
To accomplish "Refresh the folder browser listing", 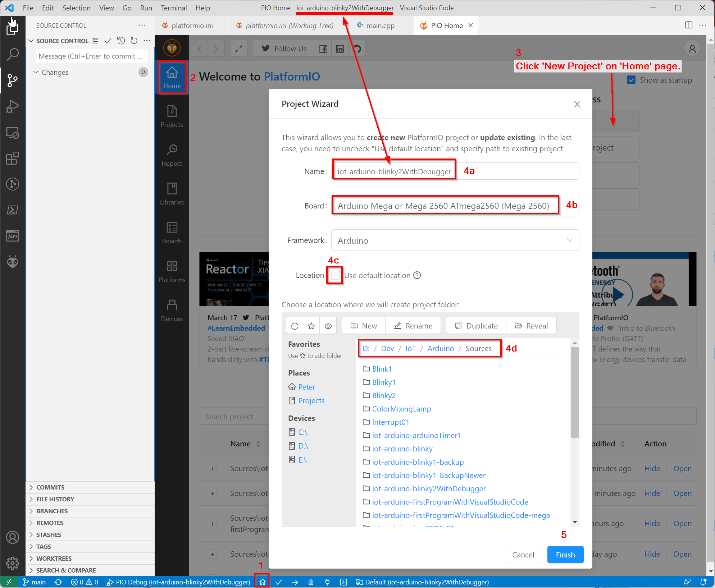I will click(x=295, y=326).
